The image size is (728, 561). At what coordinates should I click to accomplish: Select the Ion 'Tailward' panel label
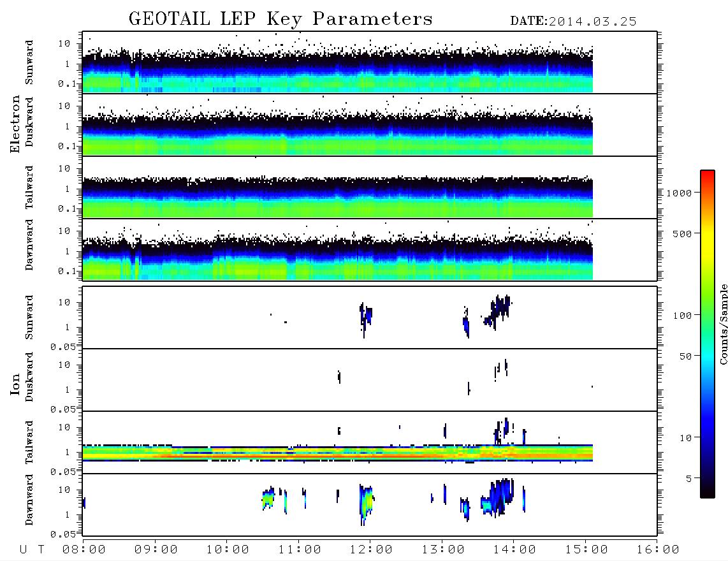click(x=29, y=442)
